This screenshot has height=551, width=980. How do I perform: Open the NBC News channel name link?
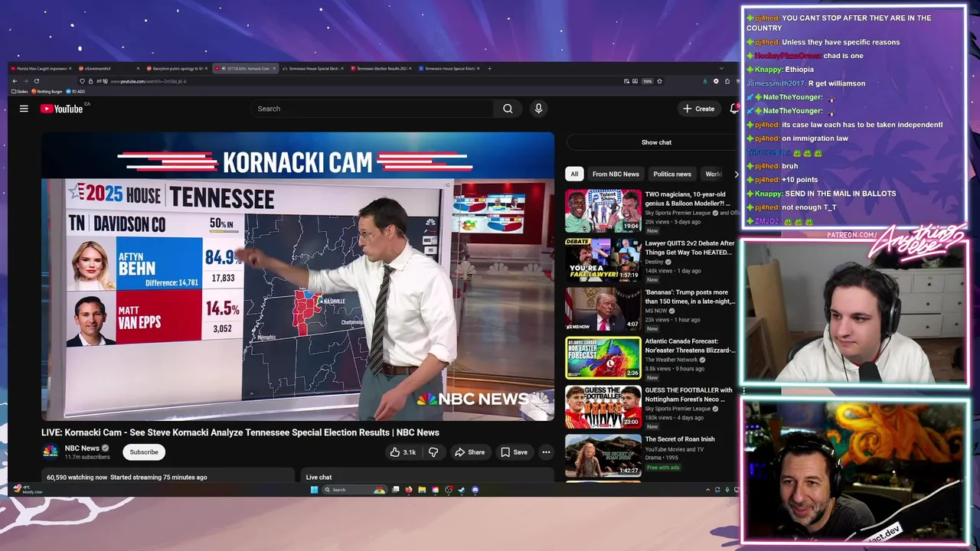point(82,448)
